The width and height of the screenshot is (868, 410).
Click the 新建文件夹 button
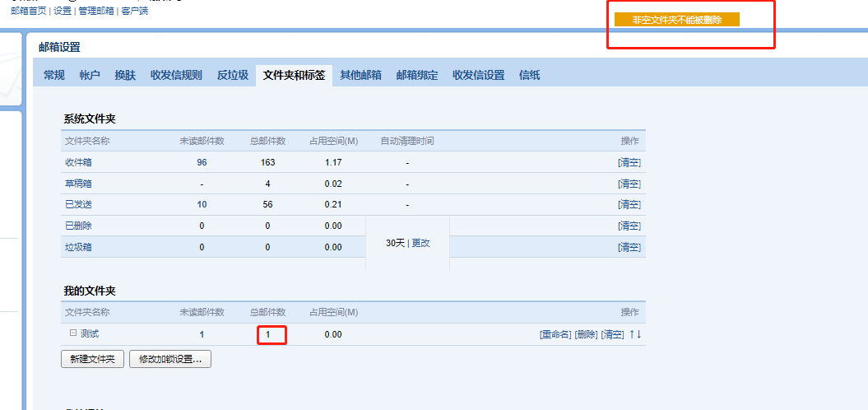click(92, 359)
